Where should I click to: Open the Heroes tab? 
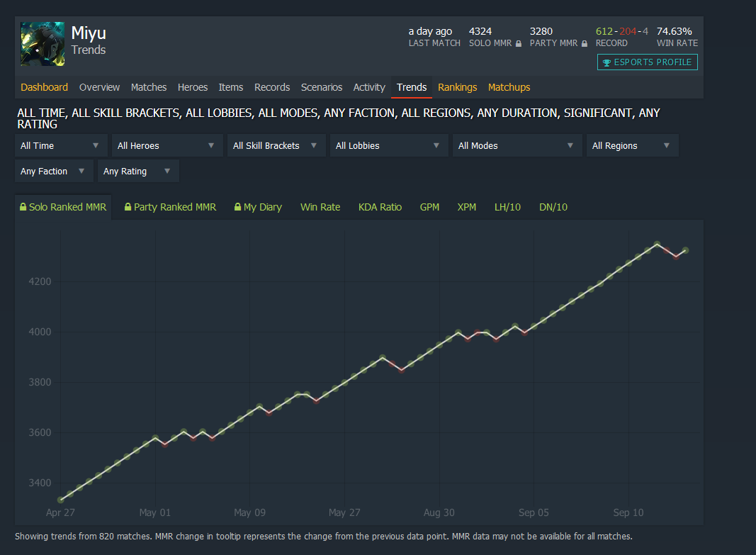[x=193, y=87]
